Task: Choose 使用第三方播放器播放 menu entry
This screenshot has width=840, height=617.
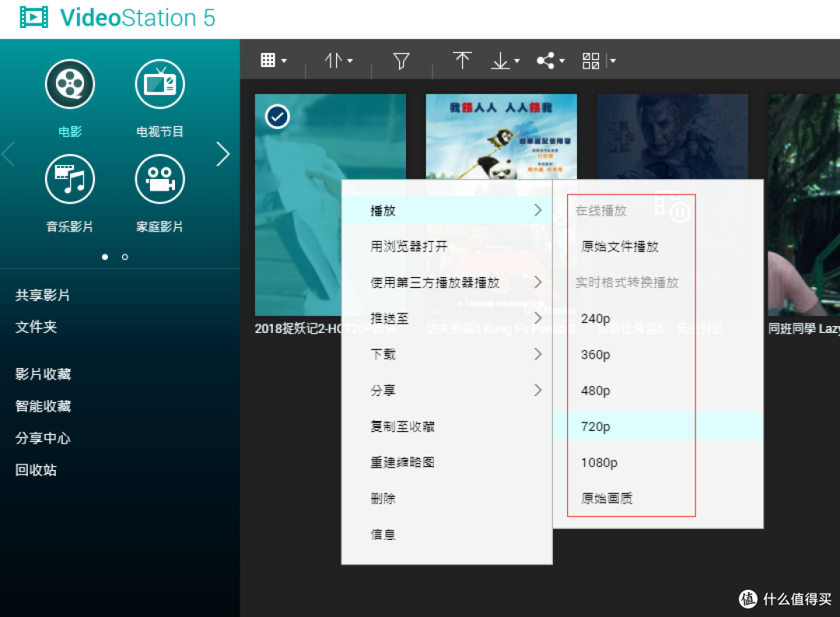Action: click(446, 282)
